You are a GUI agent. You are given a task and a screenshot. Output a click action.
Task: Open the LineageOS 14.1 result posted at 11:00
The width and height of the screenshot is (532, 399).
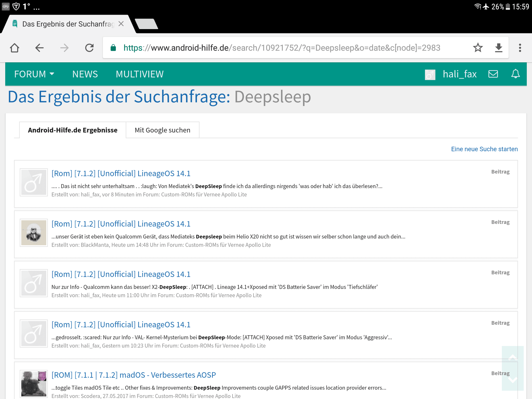point(121,274)
